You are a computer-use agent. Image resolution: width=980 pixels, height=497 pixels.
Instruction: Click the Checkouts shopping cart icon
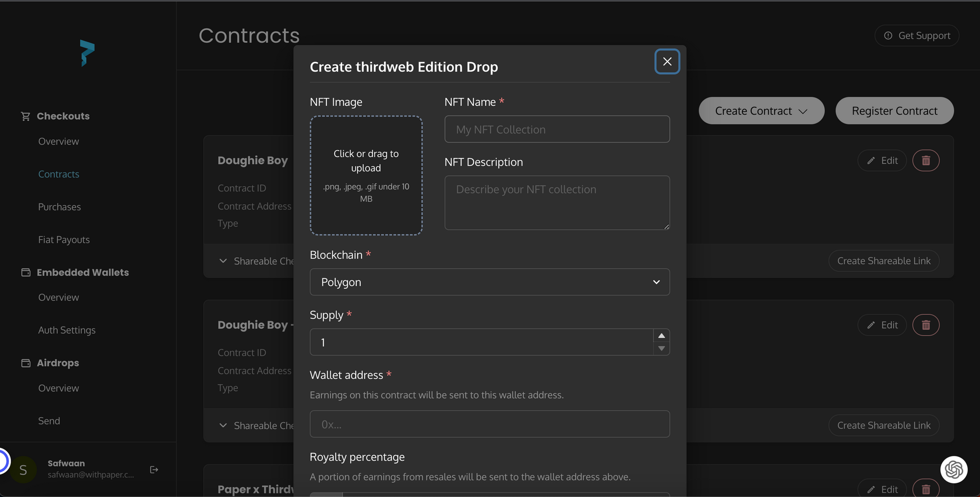click(25, 116)
